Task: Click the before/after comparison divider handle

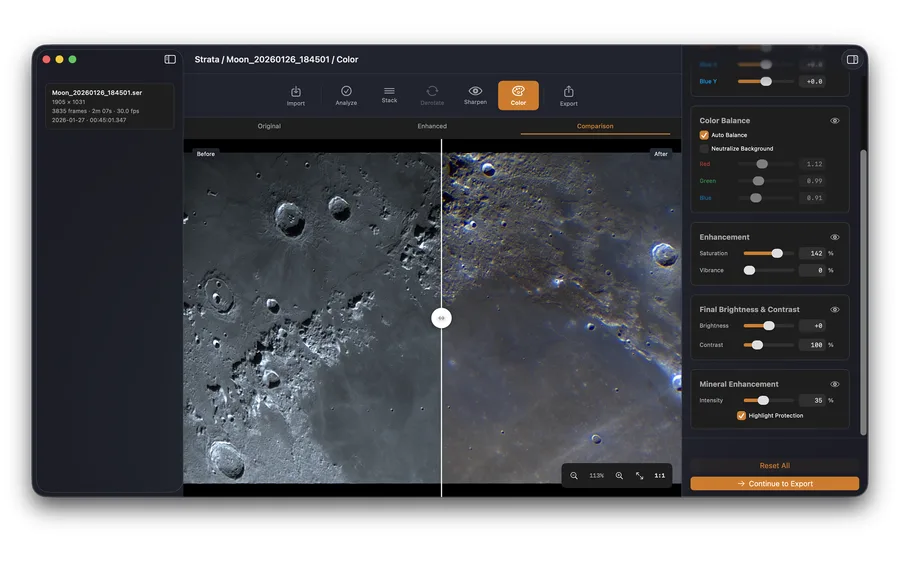Action: point(441,318)
